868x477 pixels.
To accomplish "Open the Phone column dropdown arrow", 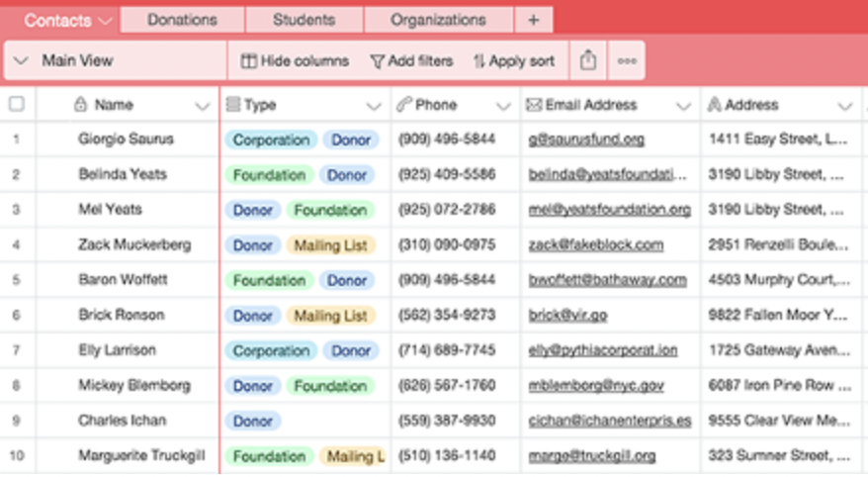I will coord(502,106).
